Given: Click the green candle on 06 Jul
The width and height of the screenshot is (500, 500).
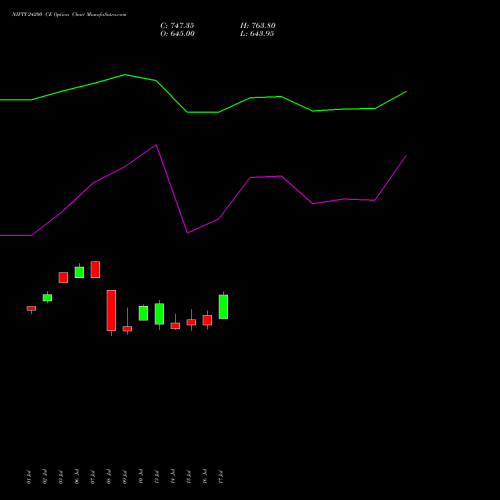Looking at the screenshot, I should tap(79, 272).
